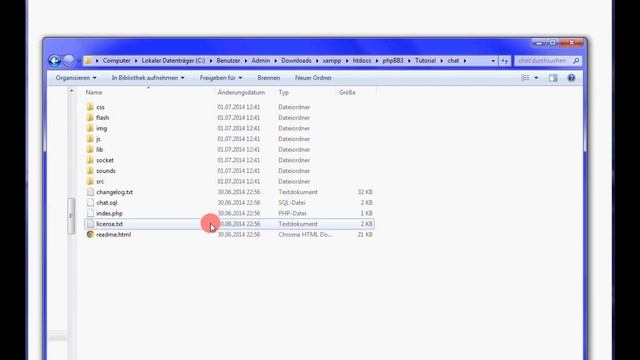The height and width of the screenshot is (360, 640).
Task: Open the view options dropdown arrow
Action: 536,78
